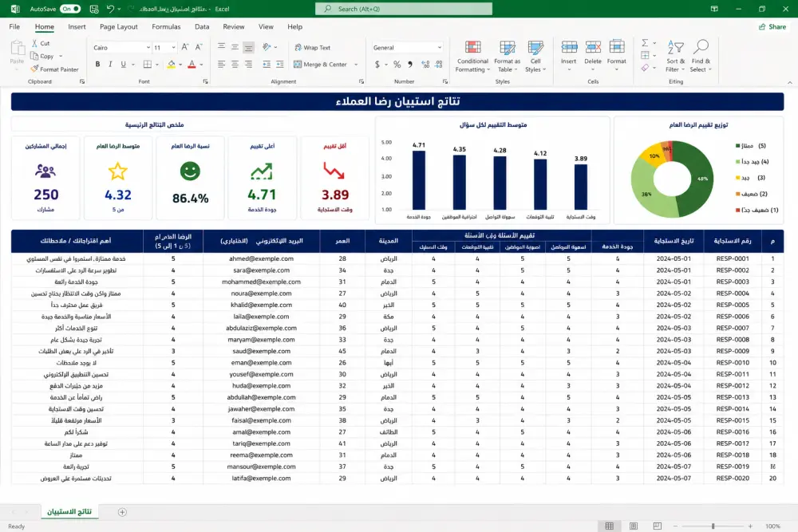Toggle Center alignment for cell text
Viewport: 798px width, 532px height.
[235, 64]
